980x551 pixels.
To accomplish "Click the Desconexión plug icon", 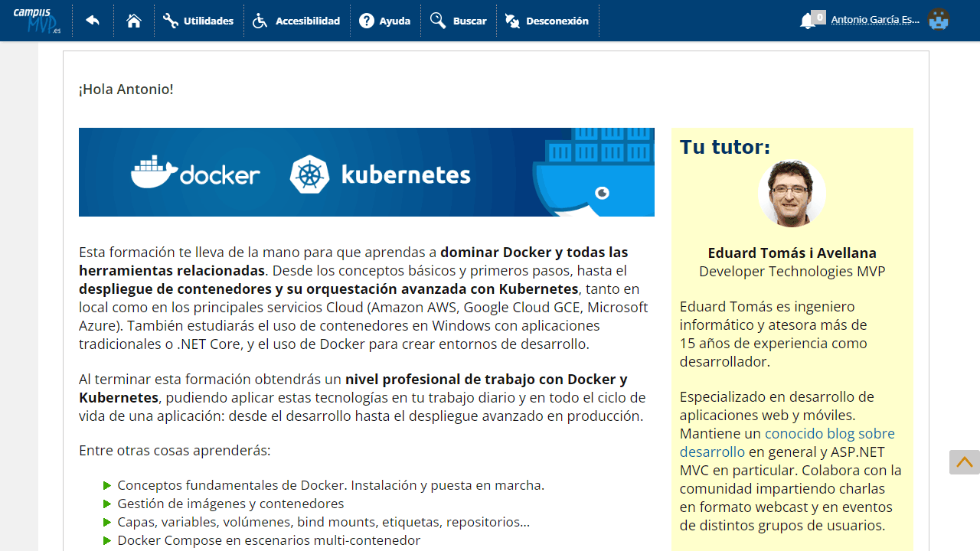I will 512,21.
